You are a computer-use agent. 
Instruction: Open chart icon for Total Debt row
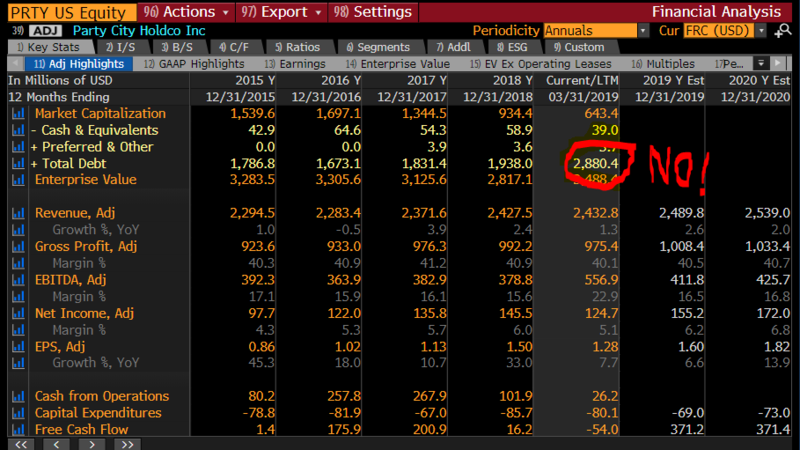[18, 163]
